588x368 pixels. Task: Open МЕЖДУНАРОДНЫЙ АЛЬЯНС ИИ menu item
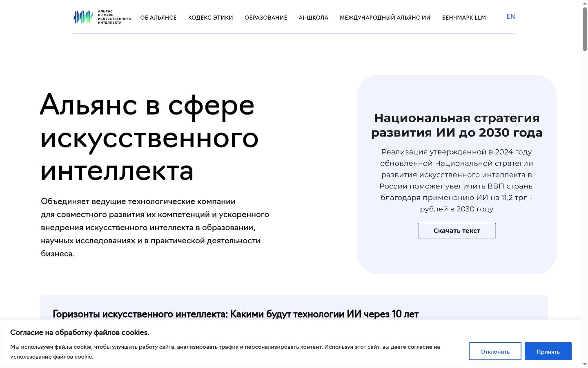point(385,18)
